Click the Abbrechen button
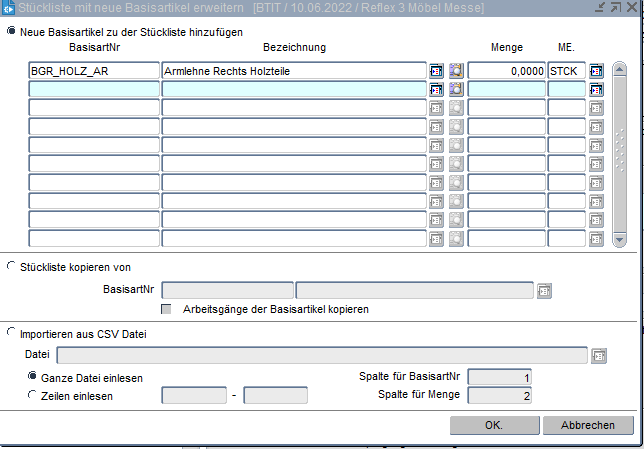The image size is (644, 449). pyautogui.click(x=587, y=425)
